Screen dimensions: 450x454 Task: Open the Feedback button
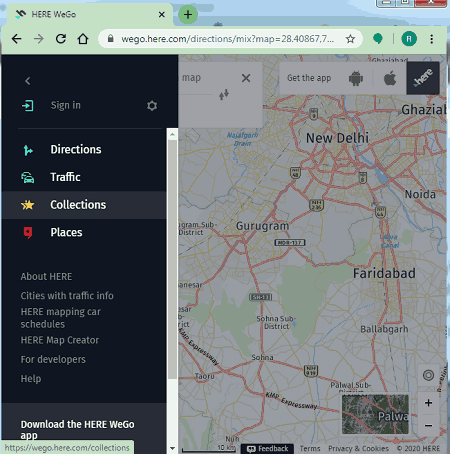pos(267,449)
